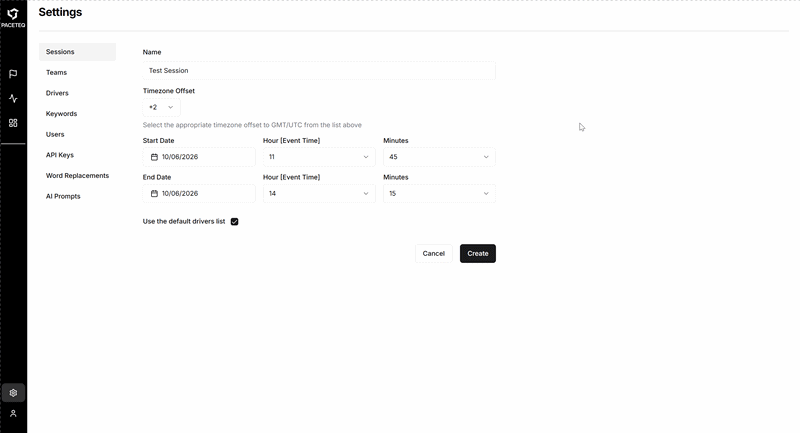Click the Create button
The width and height of the screenshot is (800, 433).
(478, 253)
